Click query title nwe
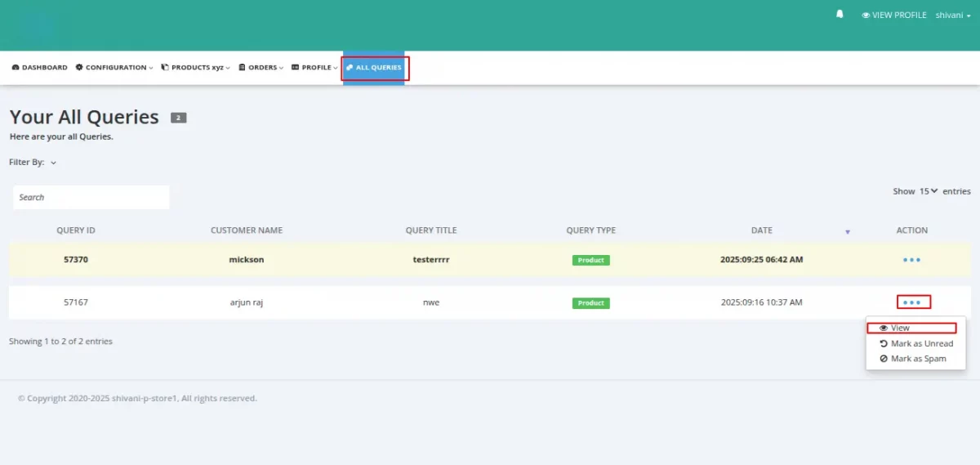 [x=431, y=302]
